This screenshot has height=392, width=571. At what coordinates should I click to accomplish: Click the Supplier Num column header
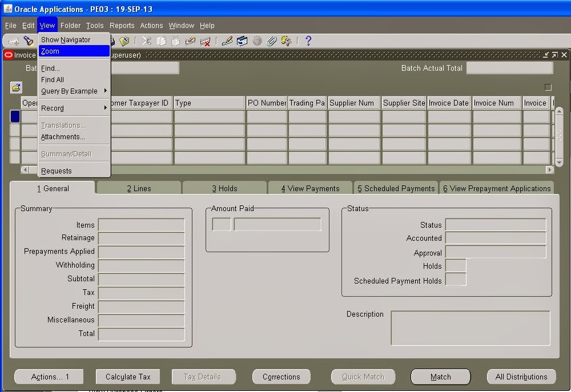pyautogui.click(x=354, y=103)
